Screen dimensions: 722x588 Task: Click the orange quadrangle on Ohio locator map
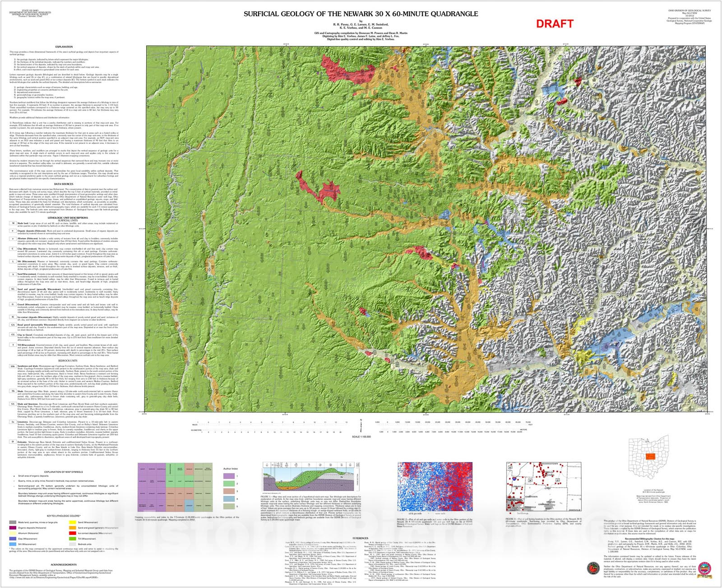click(x=650, y=456)
